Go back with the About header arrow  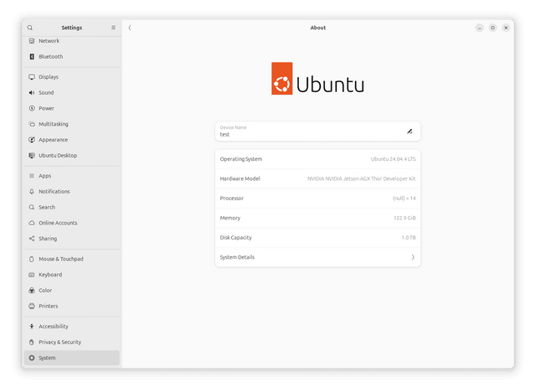point(130,28)
